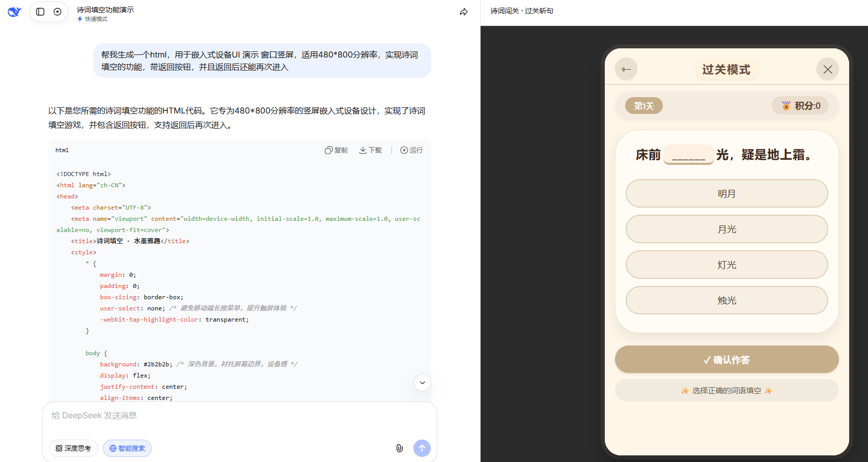
Task: Run the html code preview
Action: click(x=411, y=150)
